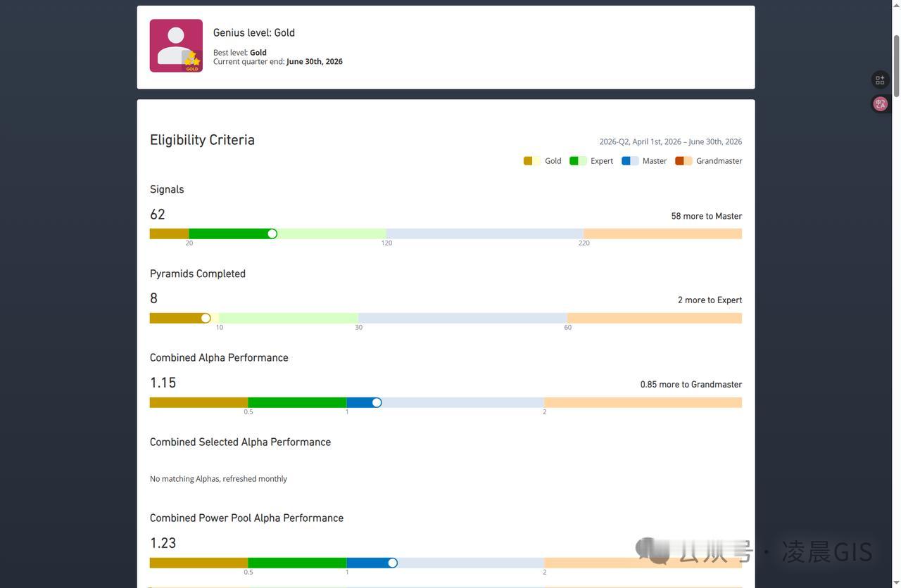Viewport: 901px width, 588px height.
Task: Click the '2 more to Expert' text
Action: pyautogui.click(x=710, y=300)
